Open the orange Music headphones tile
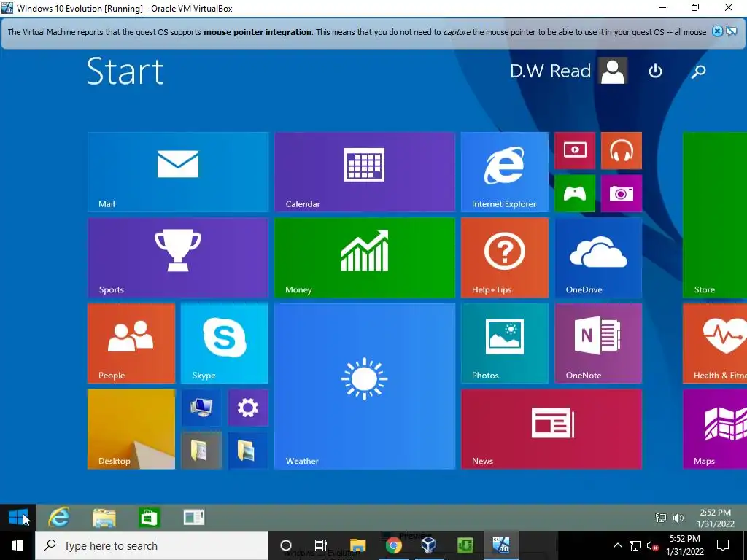747x560 pixels. [x=622, y=150]
